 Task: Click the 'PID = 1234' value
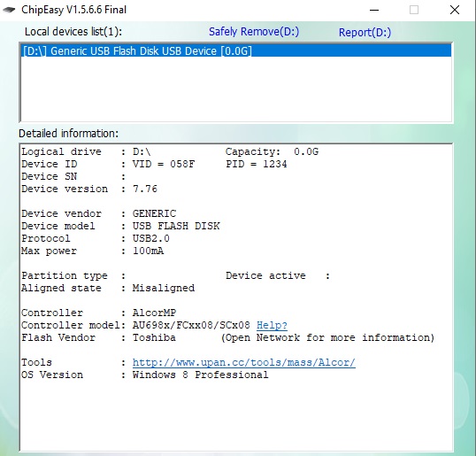point(257,164)
